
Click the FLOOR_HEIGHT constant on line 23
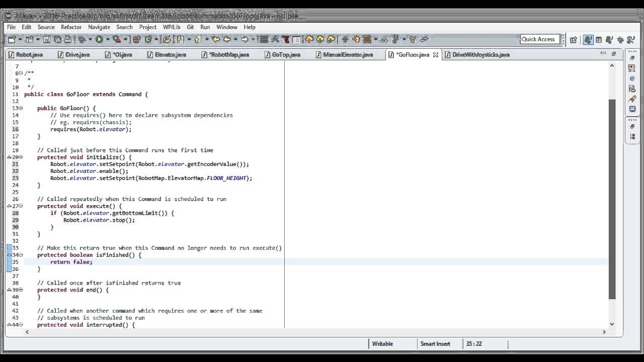coord(227,178)
